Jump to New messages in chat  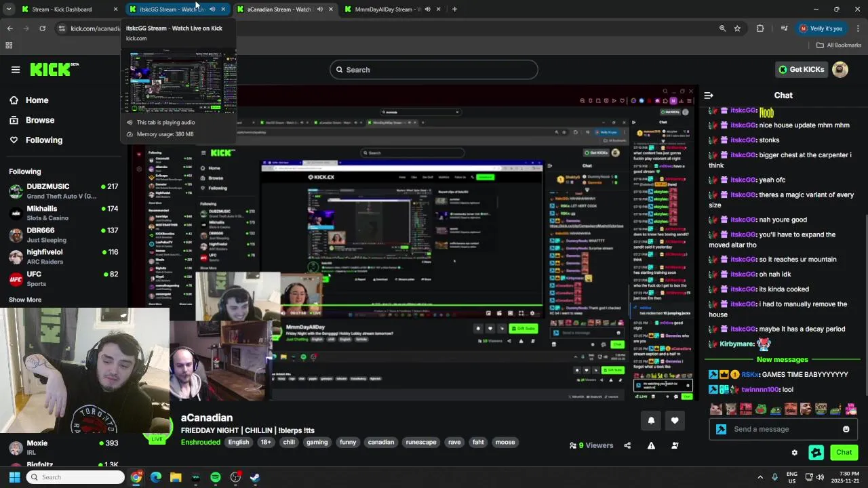[x=783, y=360]
